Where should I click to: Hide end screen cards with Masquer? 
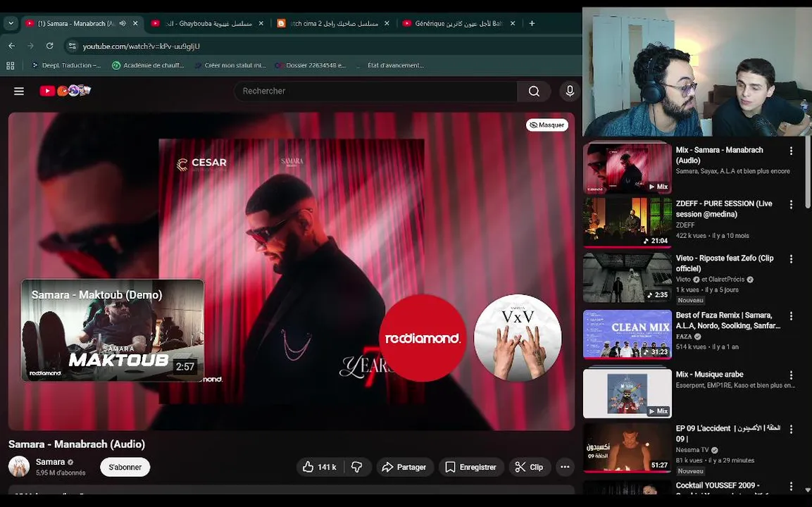pyautogui.click(x=547, y=125)
